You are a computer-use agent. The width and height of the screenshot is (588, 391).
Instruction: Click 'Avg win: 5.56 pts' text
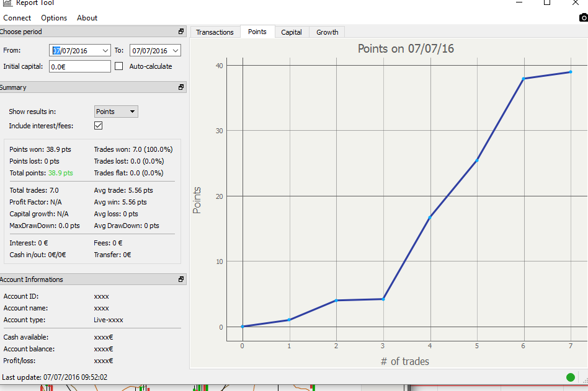click(120, 202)
